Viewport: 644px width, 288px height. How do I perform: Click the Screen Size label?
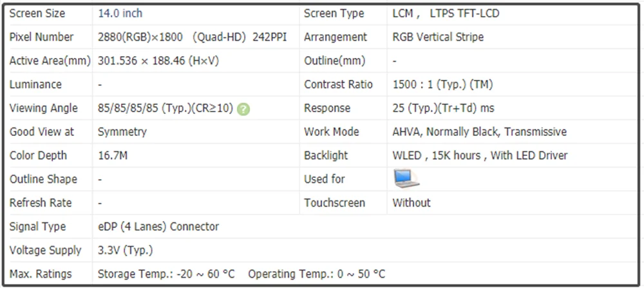pos(37,14)
